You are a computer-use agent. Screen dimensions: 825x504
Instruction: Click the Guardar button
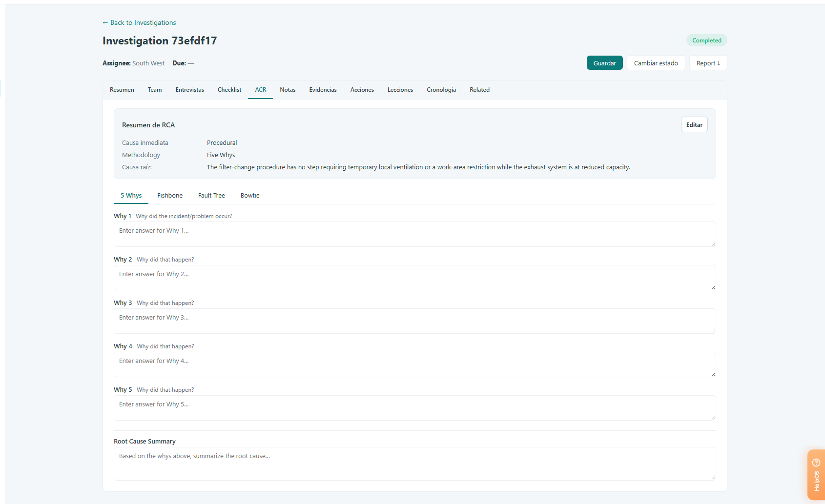coord(604,63)
